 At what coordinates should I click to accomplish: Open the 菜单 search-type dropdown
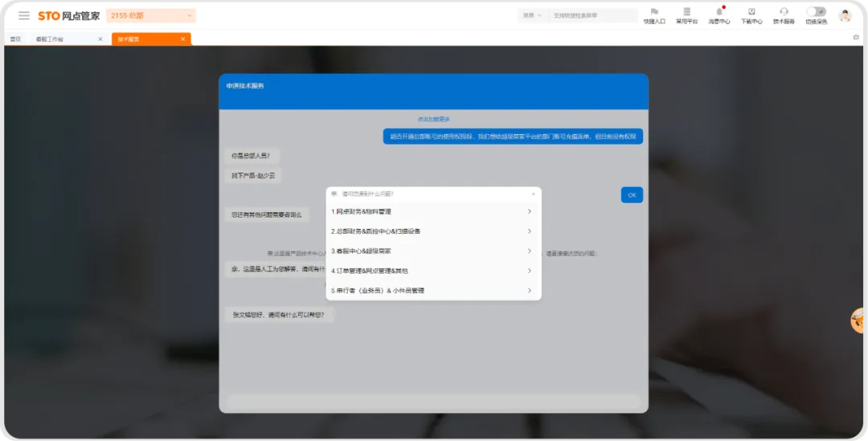[533, 15]
